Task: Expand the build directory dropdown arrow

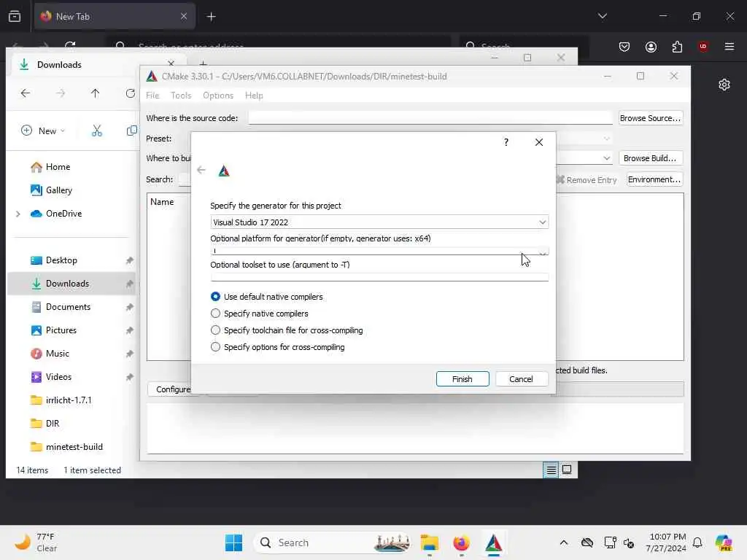Action: [606, 158]
